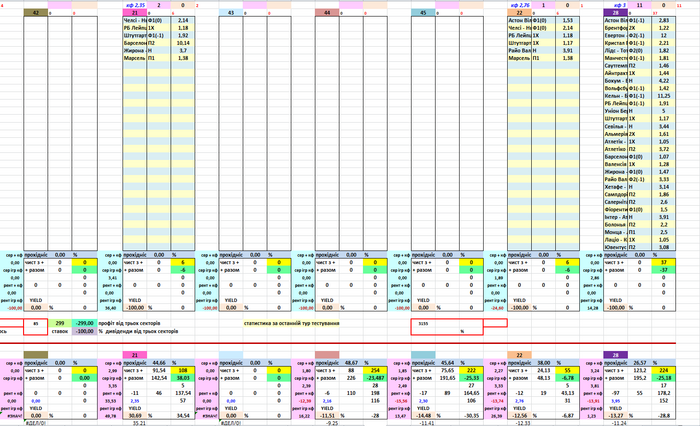The image size is (700, 426).
Task: Select the teal cell showing -299,00
Action: 84,323
